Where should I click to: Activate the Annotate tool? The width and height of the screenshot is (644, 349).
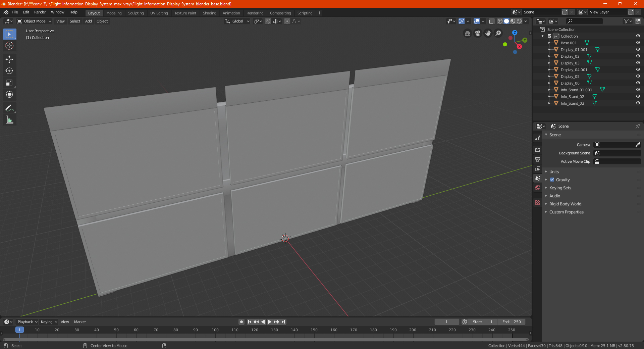(9, 108)
